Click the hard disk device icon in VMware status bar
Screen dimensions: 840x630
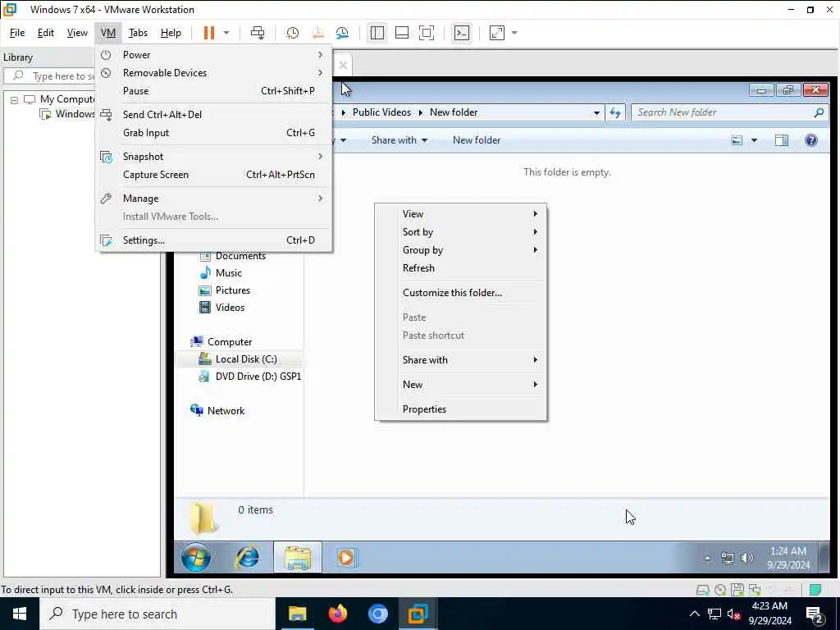coord(702,590)
